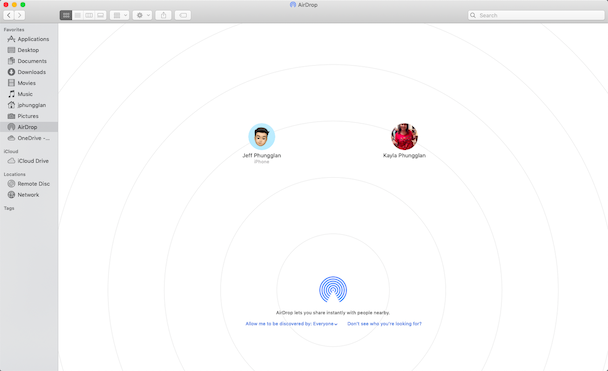Click the Edit Tags toolbar button
The width and height of the screenshot is (608, 371).
tap(183, 15)
